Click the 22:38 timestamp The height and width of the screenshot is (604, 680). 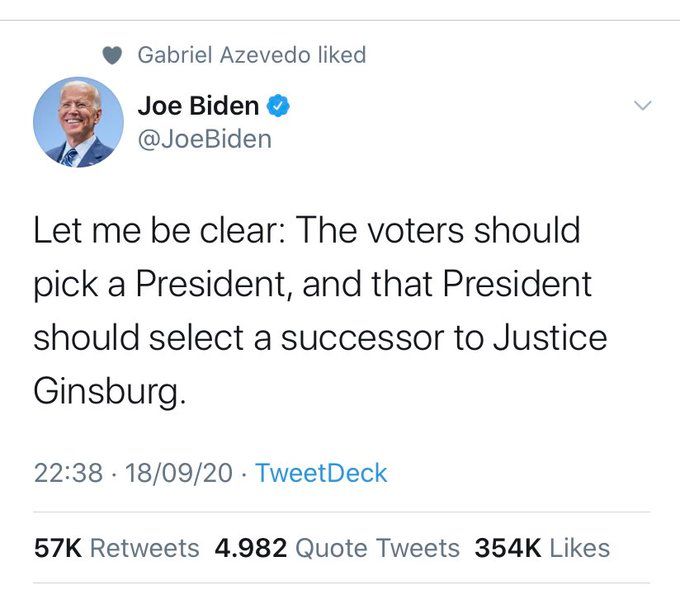click(68, 472)
